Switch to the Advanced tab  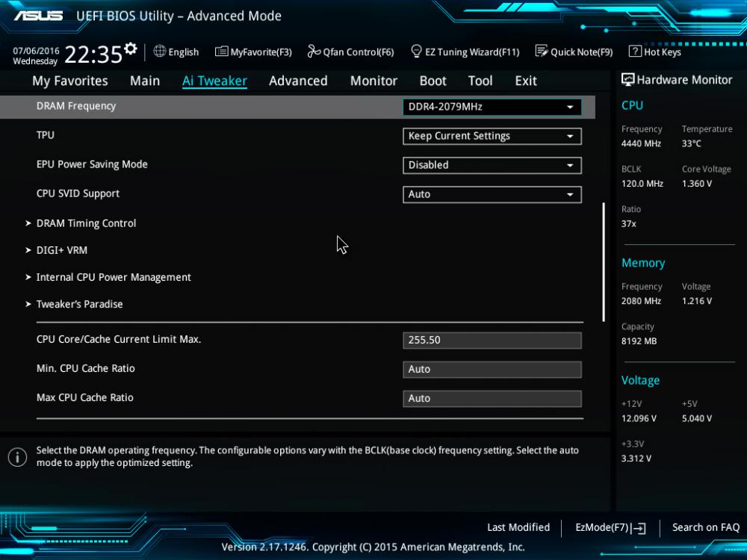[298, 81]
